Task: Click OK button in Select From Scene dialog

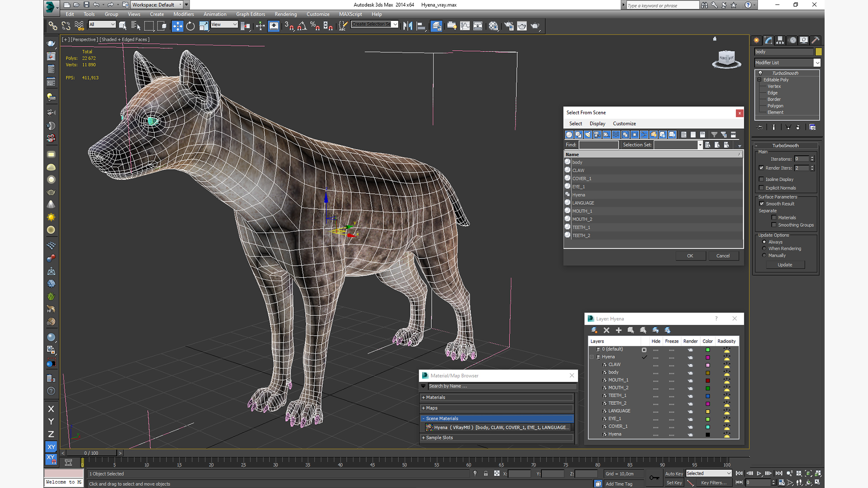Action: [x=690, y=255]
